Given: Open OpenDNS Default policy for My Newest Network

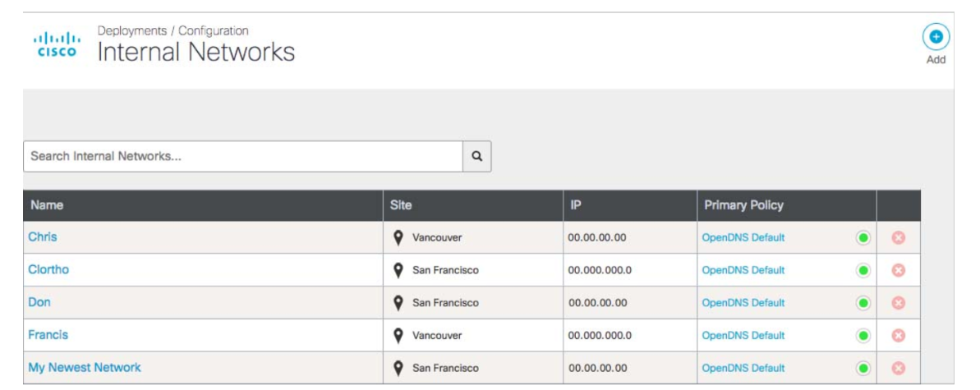Looking at the screenshot, I should coord(743,368).
